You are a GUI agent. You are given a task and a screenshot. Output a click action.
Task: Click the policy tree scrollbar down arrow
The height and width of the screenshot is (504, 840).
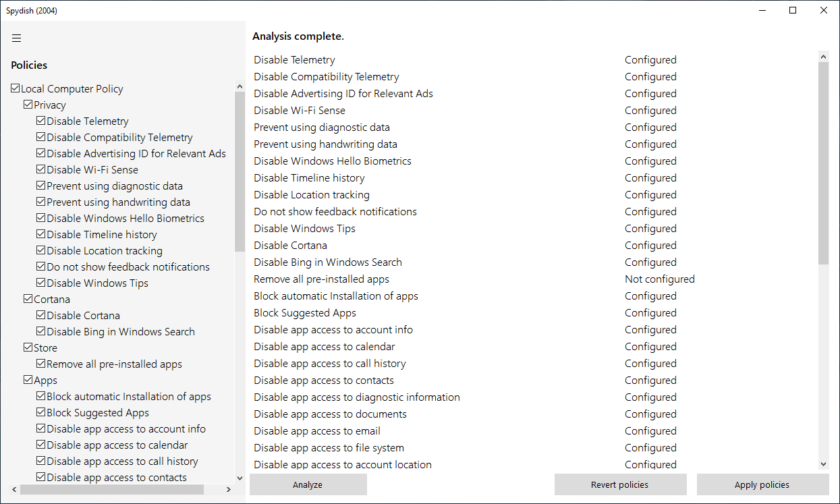(240, 478)
